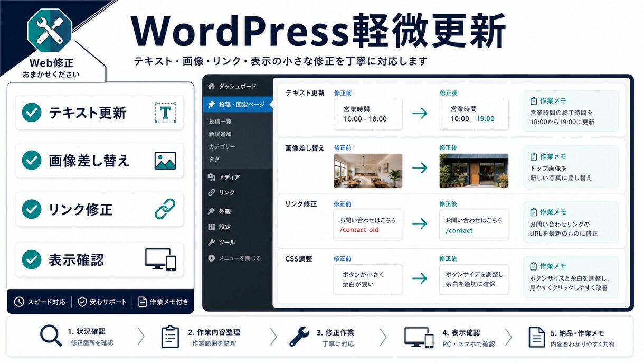Click the 修正前 box showing 10:00 - 18:00

coord(368,114)
